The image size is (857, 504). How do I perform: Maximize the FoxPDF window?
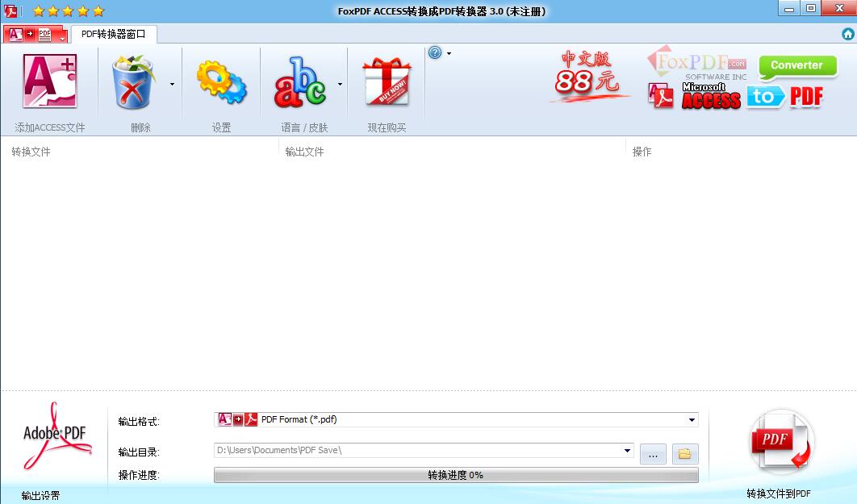[x=811, y=8]
